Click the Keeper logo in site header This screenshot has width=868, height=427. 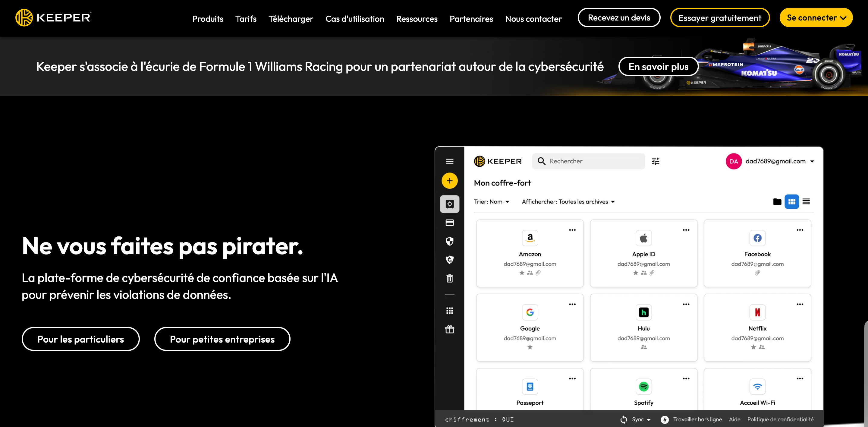[x=53, y=17]
